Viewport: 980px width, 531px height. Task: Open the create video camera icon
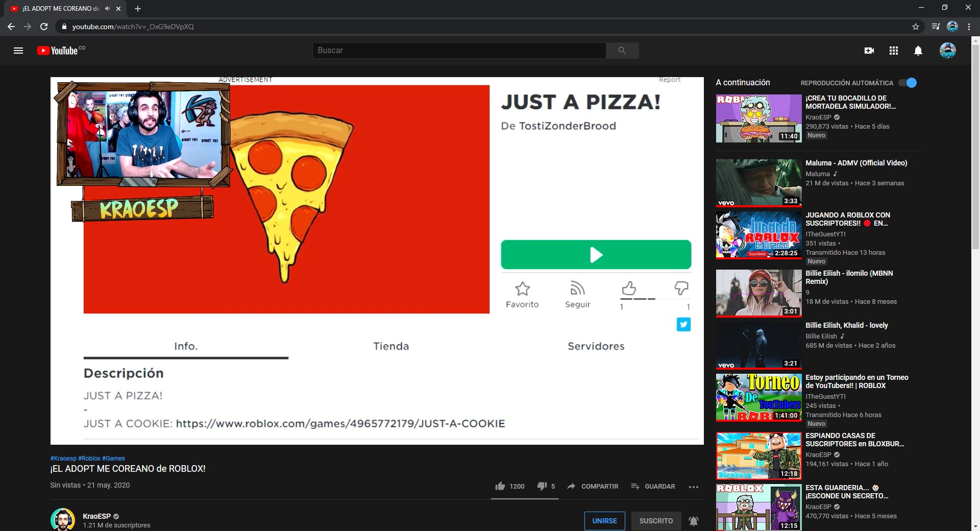[869, 51]
